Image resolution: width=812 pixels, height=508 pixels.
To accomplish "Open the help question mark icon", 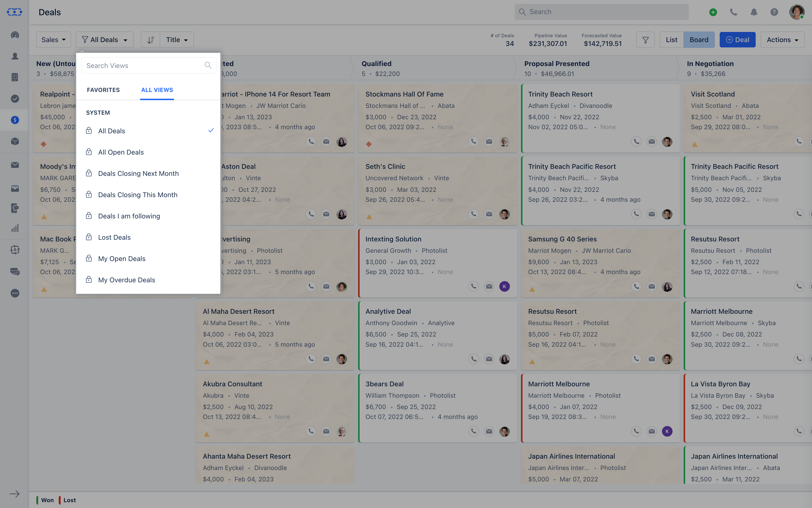I will [774, 12].
